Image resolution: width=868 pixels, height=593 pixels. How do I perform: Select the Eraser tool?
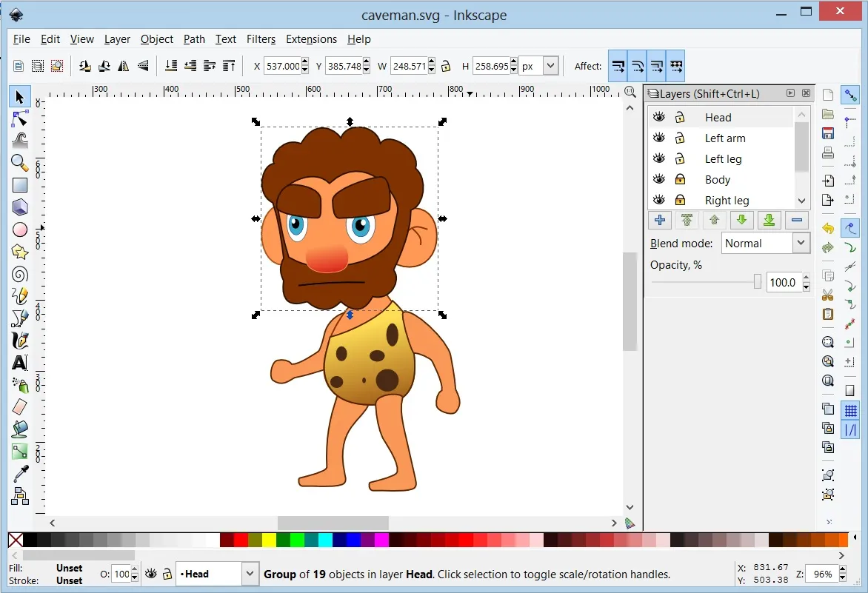pos(20,407)
